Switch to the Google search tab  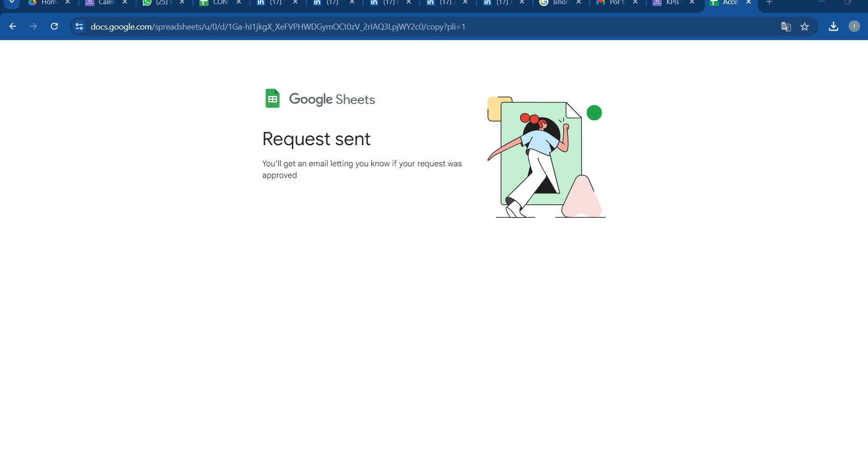coord(556,2)
